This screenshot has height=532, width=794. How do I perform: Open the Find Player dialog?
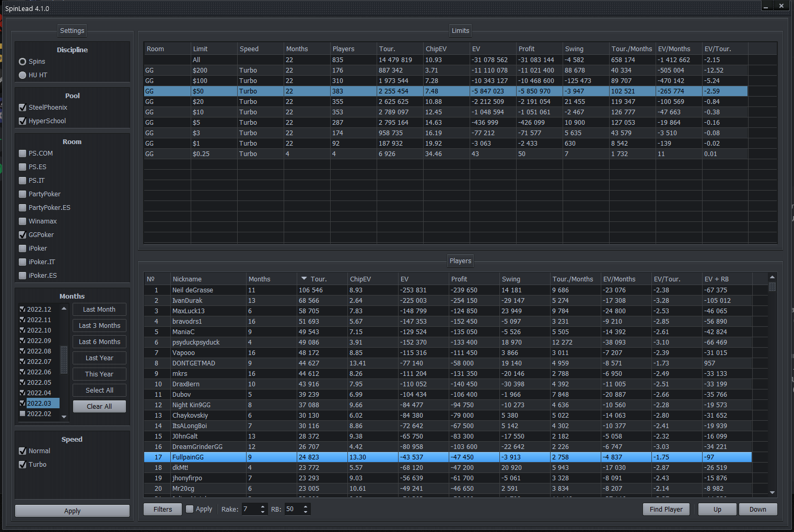coord(666,510)
